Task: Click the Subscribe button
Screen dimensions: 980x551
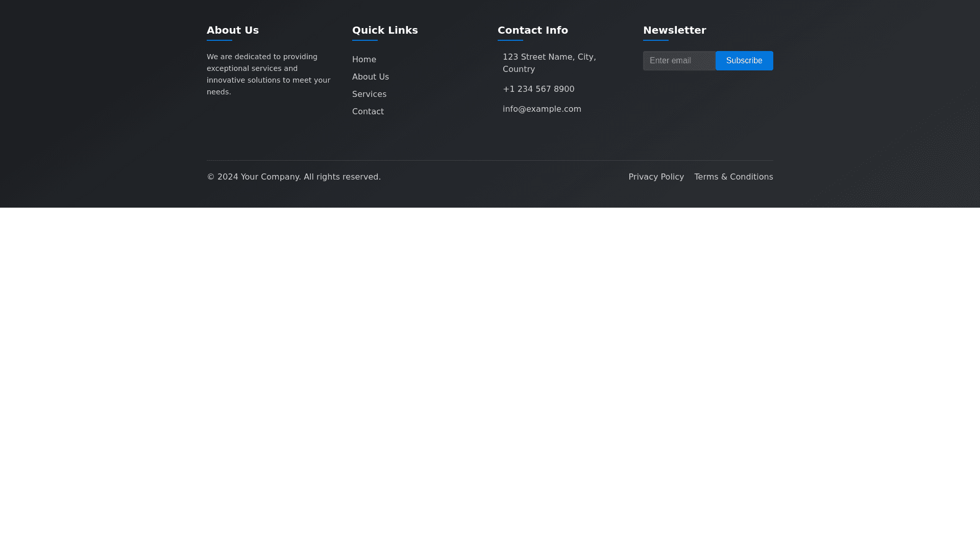Action: 744,61
